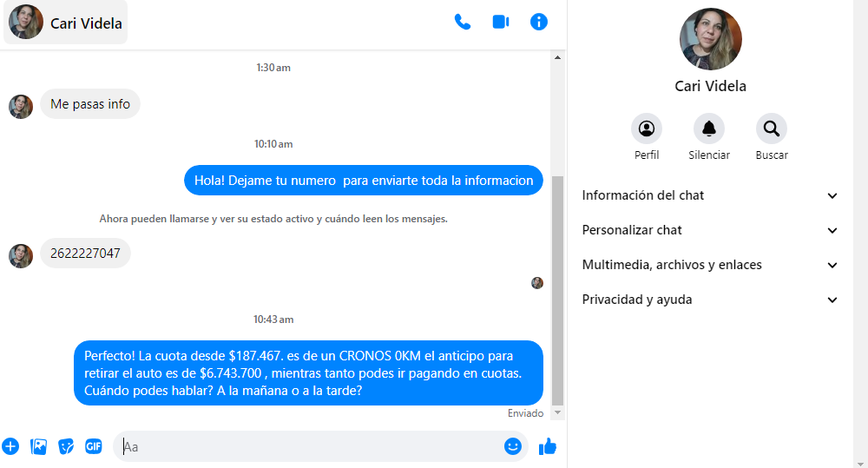The image size is (868, 468).
Task: Mute notifications with Silenciar bell
Action: [709, 129]
